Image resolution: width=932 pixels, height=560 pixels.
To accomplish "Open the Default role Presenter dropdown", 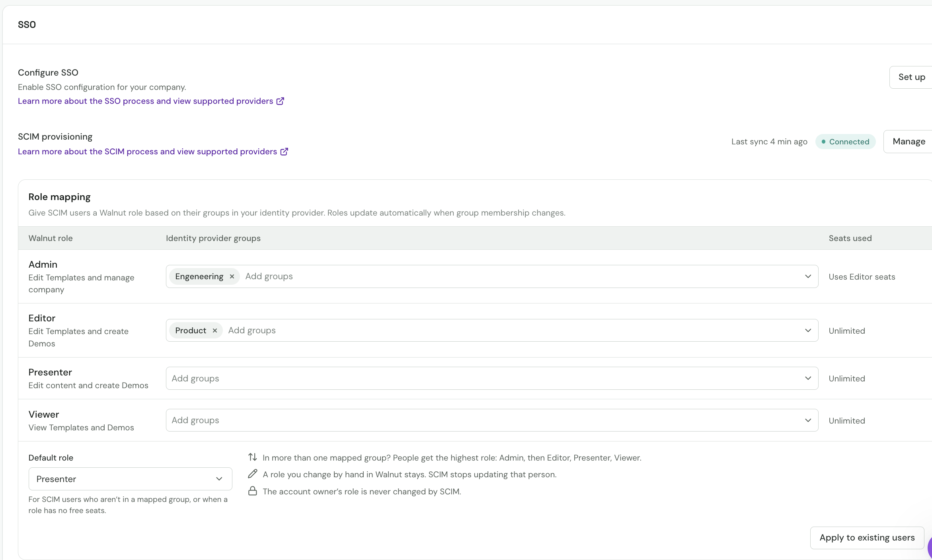I will coord(130,479).
